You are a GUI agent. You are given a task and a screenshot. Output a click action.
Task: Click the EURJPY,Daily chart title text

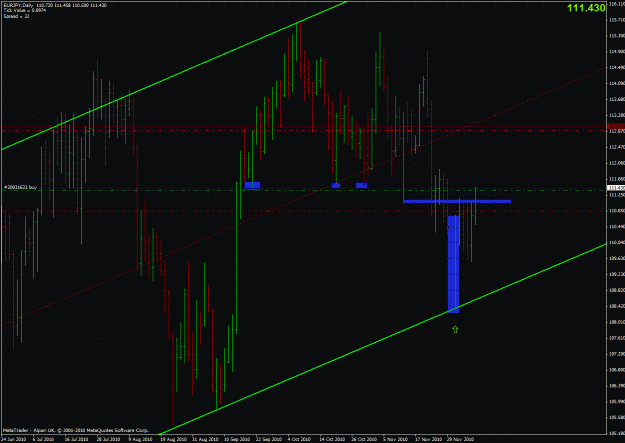click(x=16, y=5)
